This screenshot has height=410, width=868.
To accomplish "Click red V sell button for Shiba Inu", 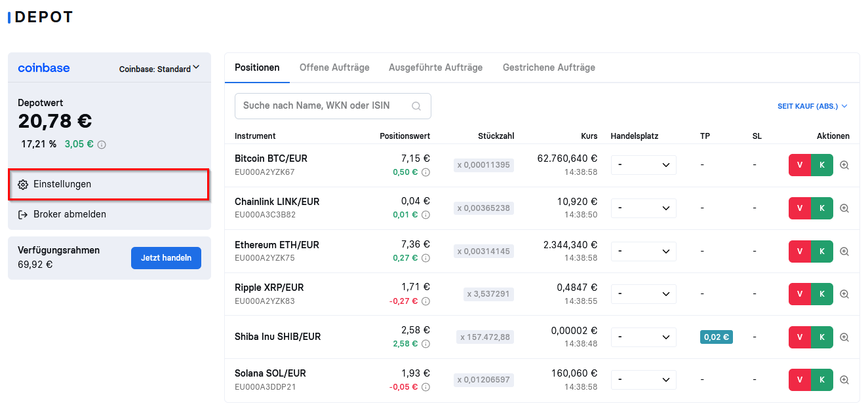I will click(800, 337).
